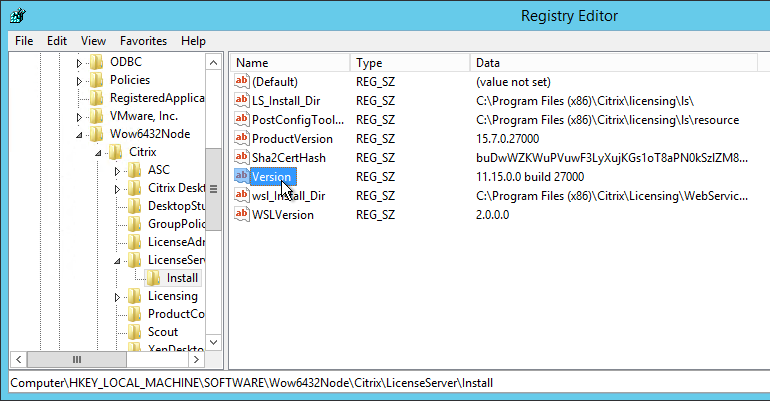Click the data "15.7.0.27000"

pyautogui.click(x=507, y=139)
